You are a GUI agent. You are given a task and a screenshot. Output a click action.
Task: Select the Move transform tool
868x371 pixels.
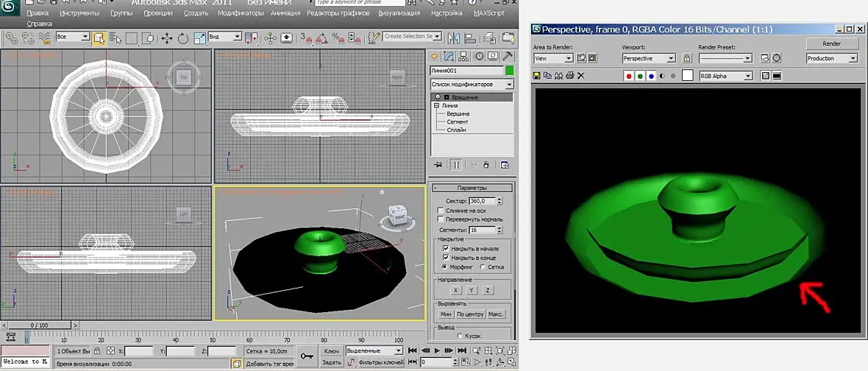(x=167, y=38)
